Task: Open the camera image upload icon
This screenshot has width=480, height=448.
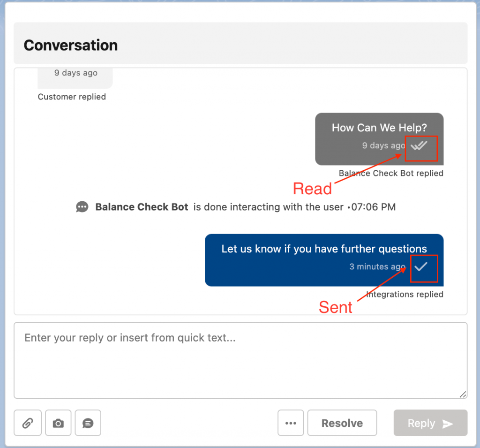Action: (x=58, y=423)
